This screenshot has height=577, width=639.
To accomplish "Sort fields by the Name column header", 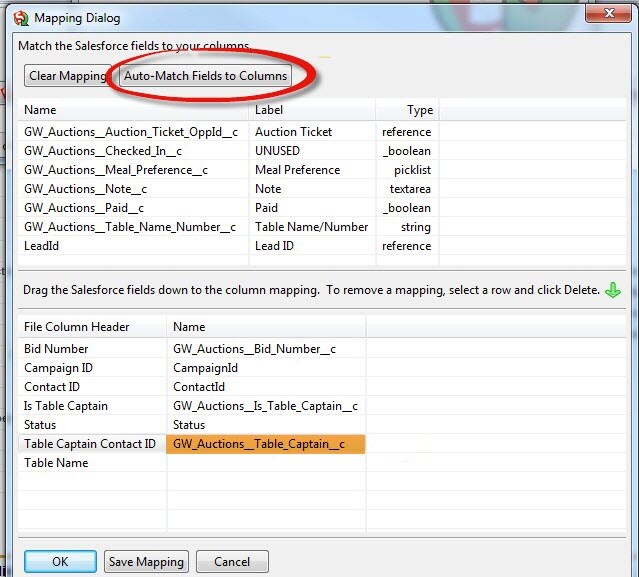I will coord(133,110).
